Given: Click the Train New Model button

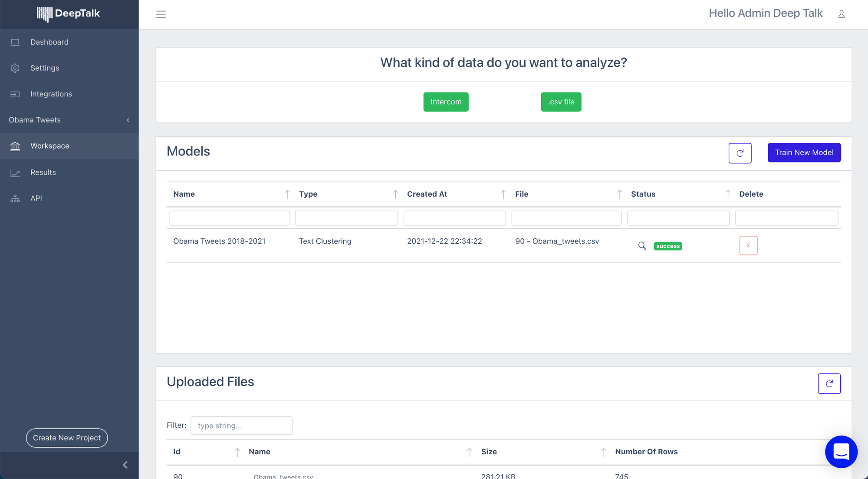Looking at the screenshot, I should [804, 152].
